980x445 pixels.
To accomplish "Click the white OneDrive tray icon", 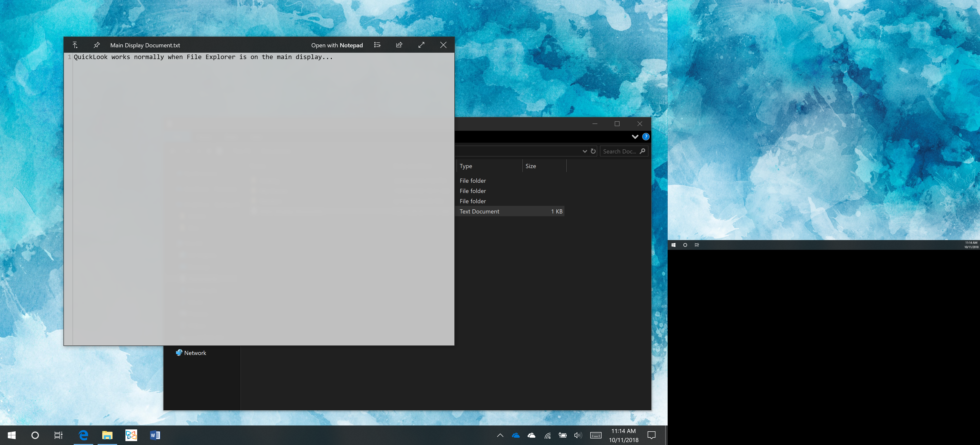I will pos(531,435).
